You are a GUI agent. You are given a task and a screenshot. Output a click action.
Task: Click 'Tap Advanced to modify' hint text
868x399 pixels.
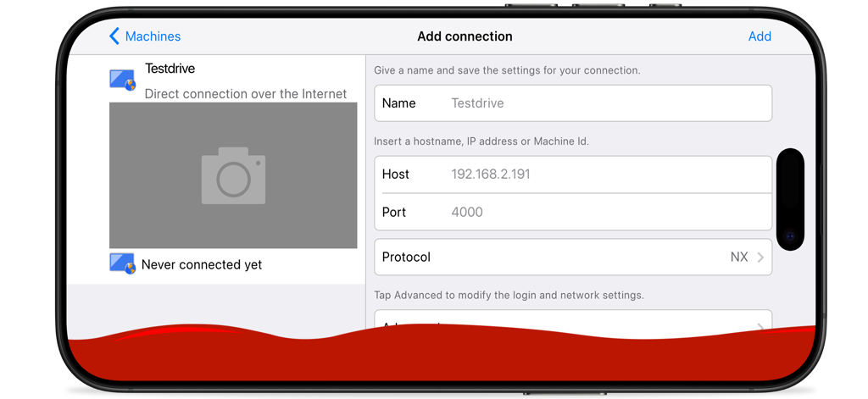509,295
